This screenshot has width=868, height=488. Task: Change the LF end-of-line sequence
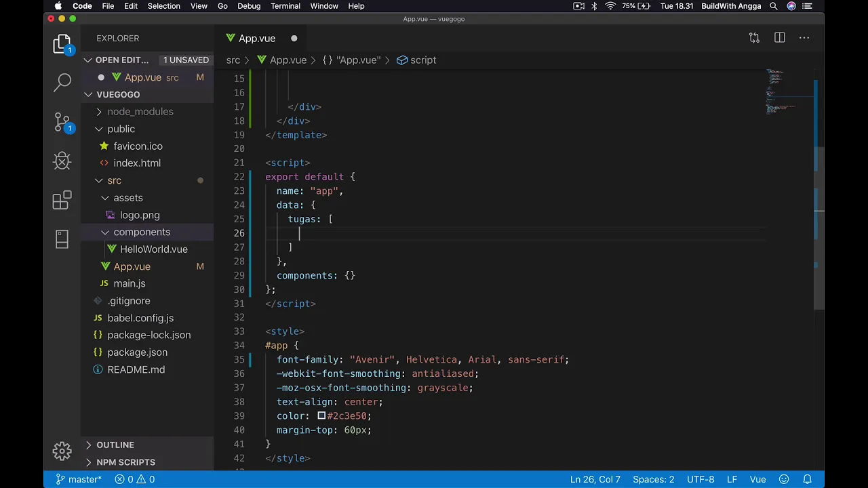point(732,479)
